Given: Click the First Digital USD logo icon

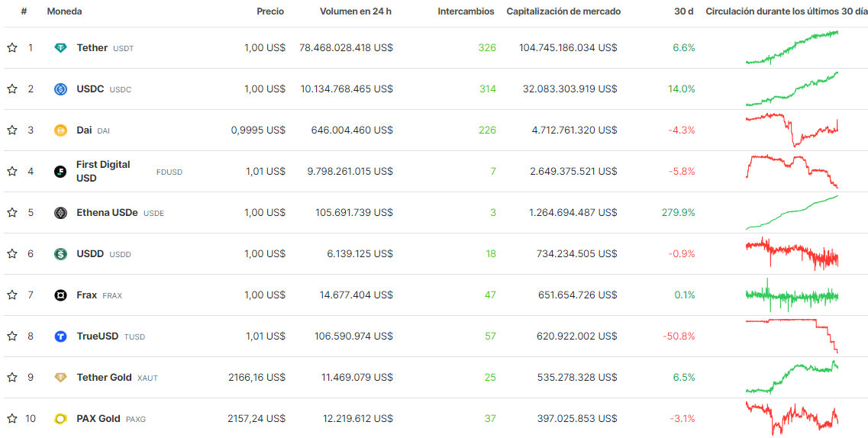Looking at the screenshot, I should 61,172.
